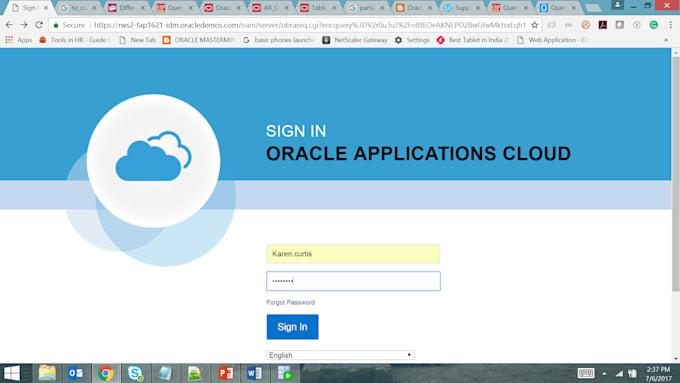Open the New Tab bookmark
The height and width of the screenshot is (383, 680).
coord(137,40)
